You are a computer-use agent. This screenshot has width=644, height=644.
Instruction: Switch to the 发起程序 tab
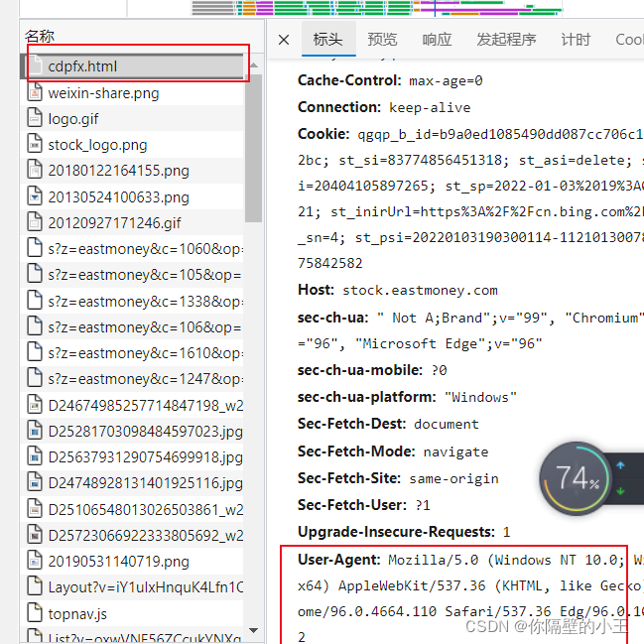506,40
